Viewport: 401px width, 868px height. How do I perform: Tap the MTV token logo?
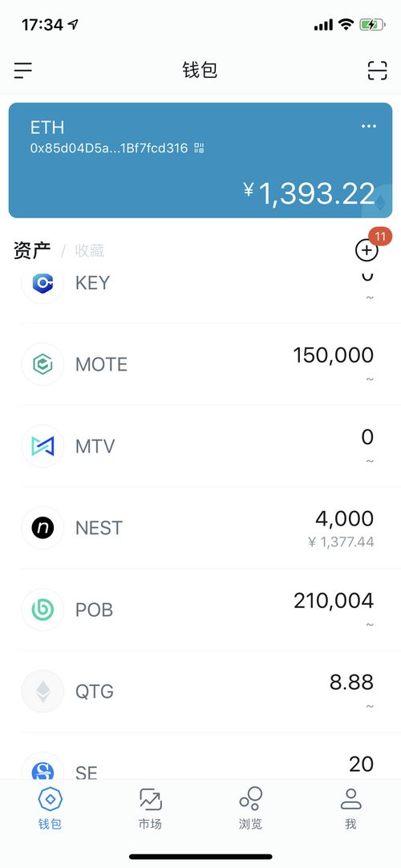point(43,446)
